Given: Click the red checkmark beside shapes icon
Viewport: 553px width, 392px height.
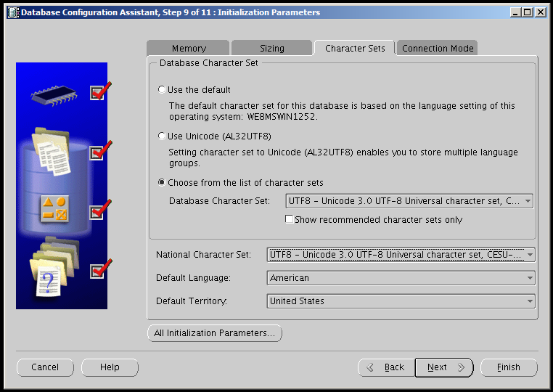Looking at the screenshot, I should point(99,211).
